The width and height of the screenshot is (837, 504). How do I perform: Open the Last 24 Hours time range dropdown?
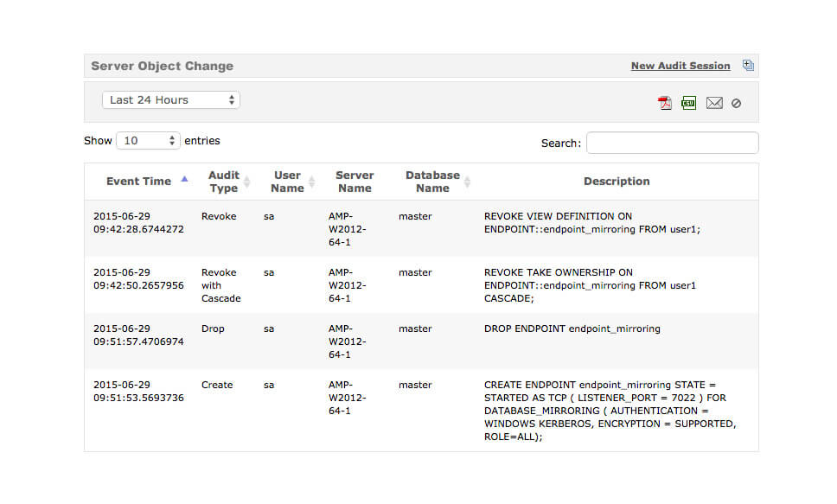171,99
